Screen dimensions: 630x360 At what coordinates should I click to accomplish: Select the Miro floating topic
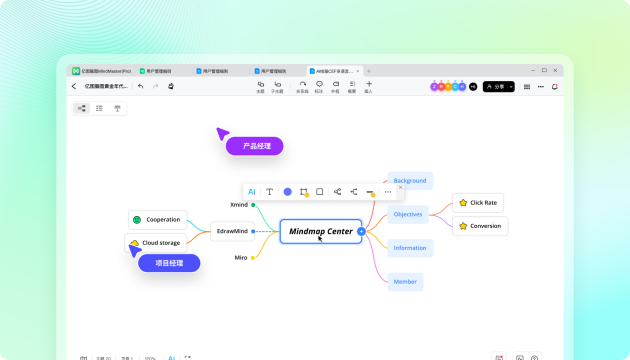click(241, 258)
